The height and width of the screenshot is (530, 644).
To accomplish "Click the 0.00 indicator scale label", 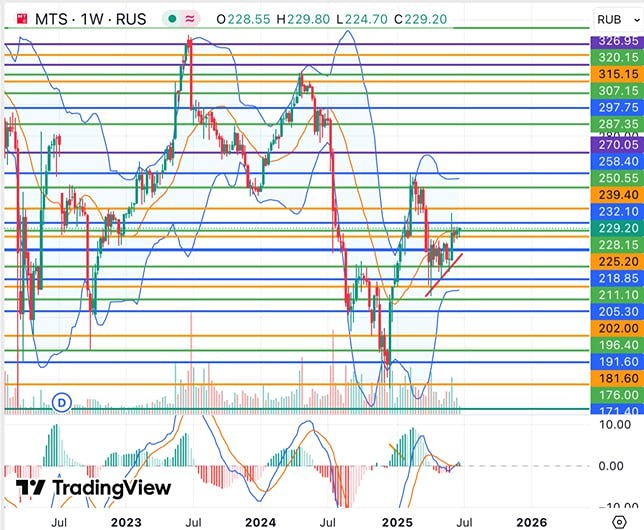I will [611, 466].
